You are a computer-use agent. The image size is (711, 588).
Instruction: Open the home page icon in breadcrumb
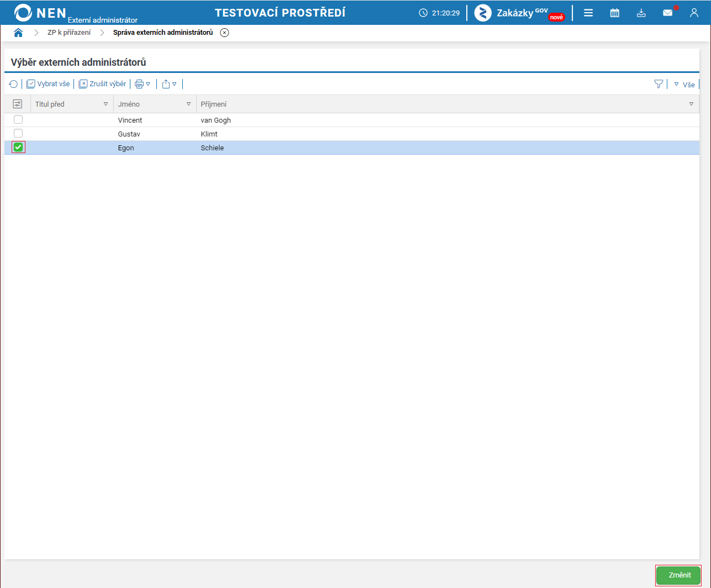click(x=18, y=33)
